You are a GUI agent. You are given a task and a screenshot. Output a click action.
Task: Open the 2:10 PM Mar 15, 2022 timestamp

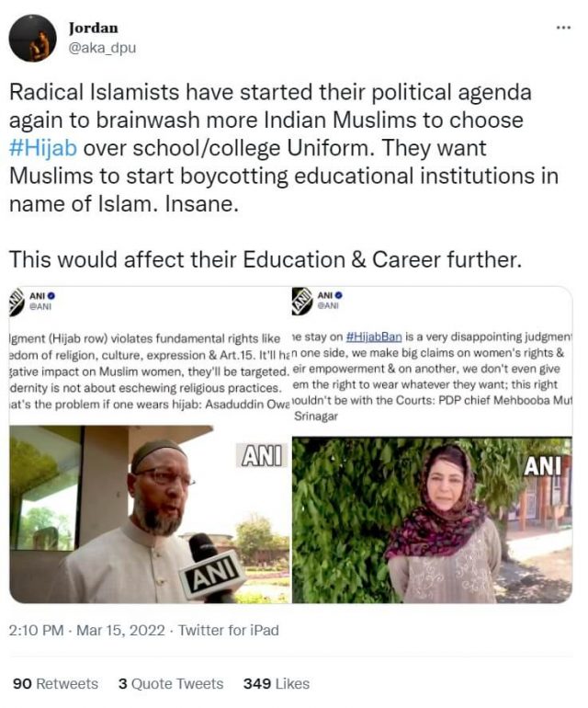(86, 630)
